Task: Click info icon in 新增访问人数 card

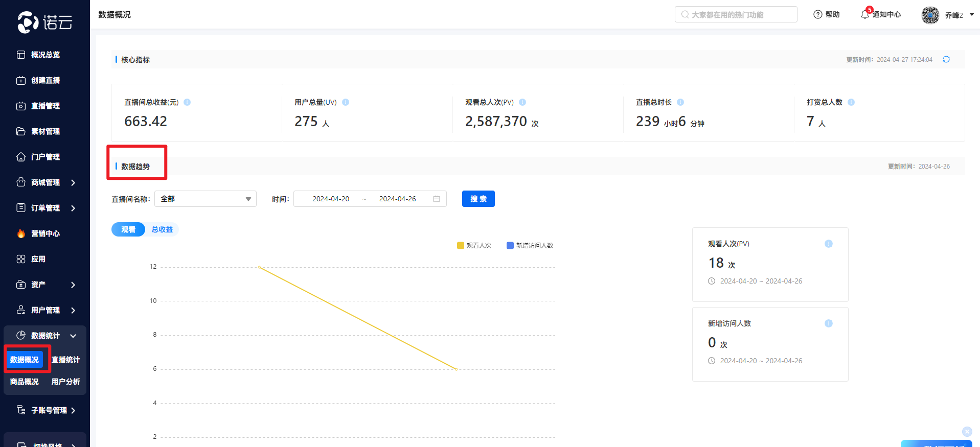Action: (828, 323)
